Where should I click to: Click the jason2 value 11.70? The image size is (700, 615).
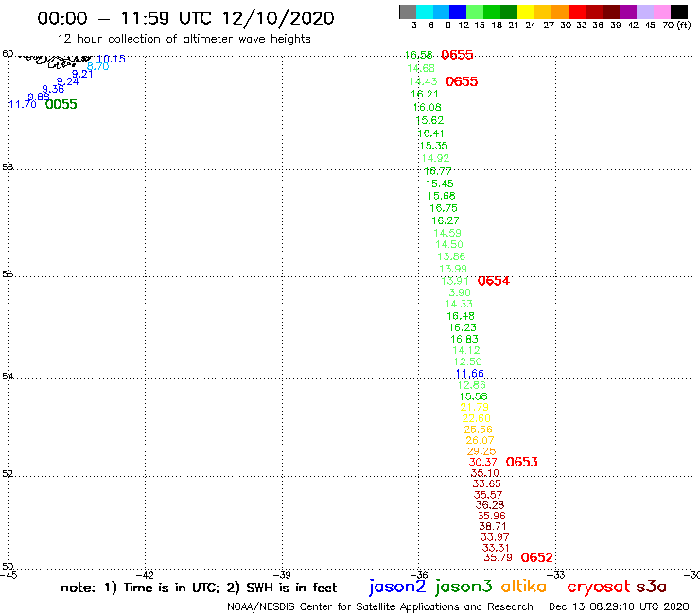click(x=23, y=104)
